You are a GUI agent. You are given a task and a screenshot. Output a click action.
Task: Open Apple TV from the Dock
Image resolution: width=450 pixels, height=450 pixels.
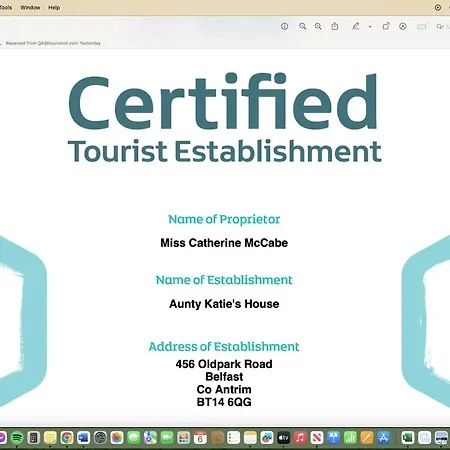click(x=284, y=437)
